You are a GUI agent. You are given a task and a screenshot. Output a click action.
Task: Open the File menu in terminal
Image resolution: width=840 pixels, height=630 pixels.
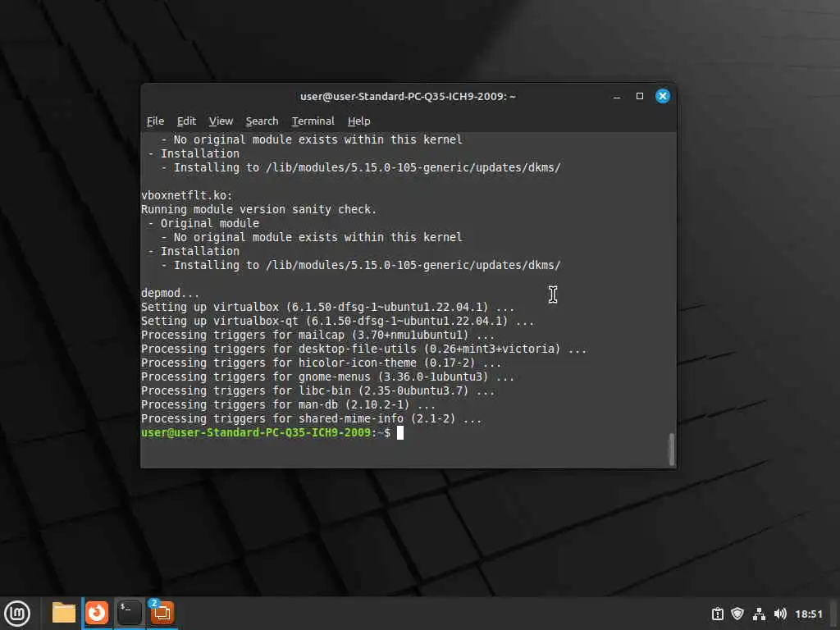155,121
